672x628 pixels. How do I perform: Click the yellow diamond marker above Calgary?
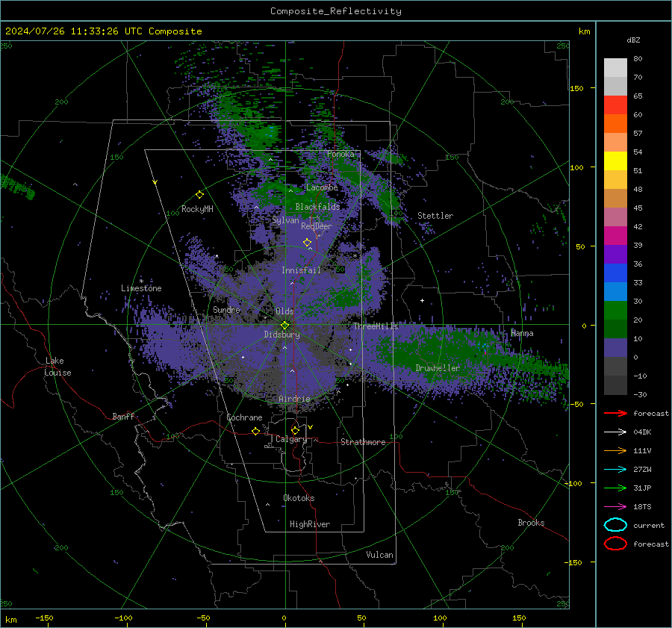click(x=295, y=430)
